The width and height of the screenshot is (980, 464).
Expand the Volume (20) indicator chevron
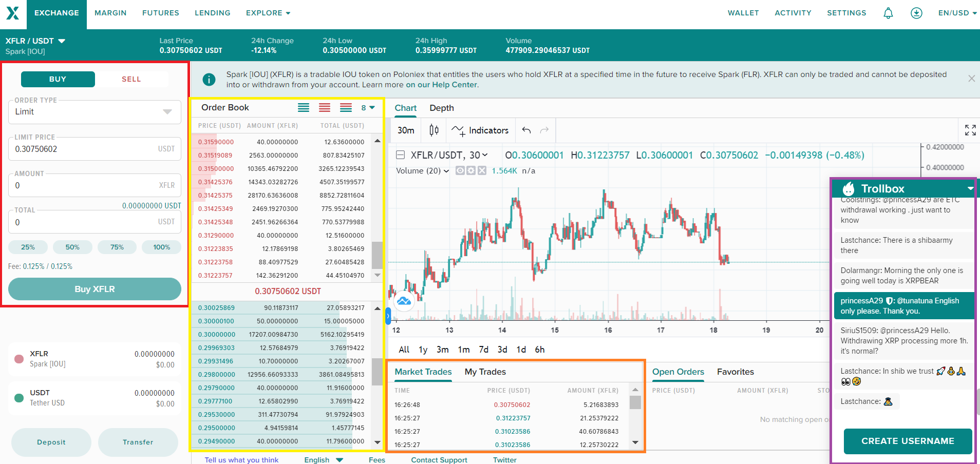point(446,171)
